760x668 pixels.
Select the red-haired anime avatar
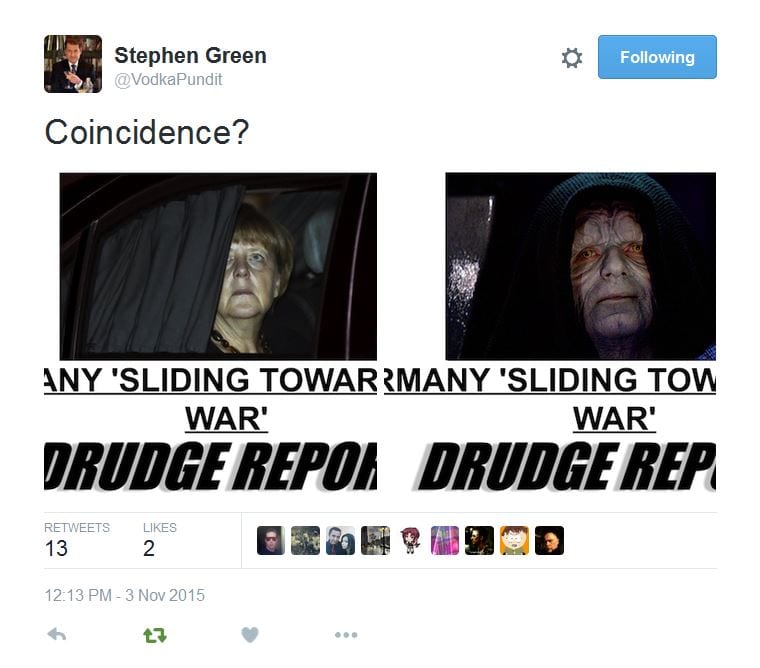[410, 540]
